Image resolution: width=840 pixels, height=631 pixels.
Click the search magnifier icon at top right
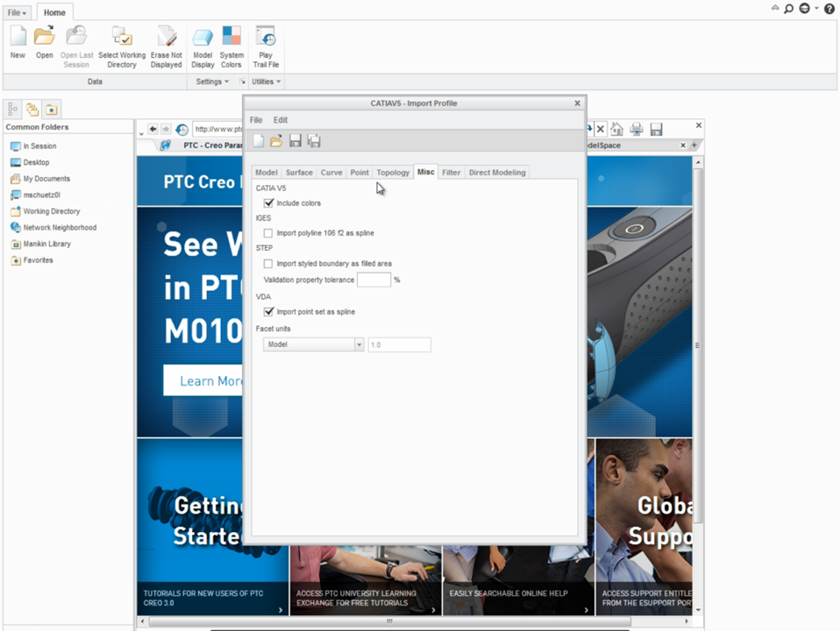(x=788, y=9)
